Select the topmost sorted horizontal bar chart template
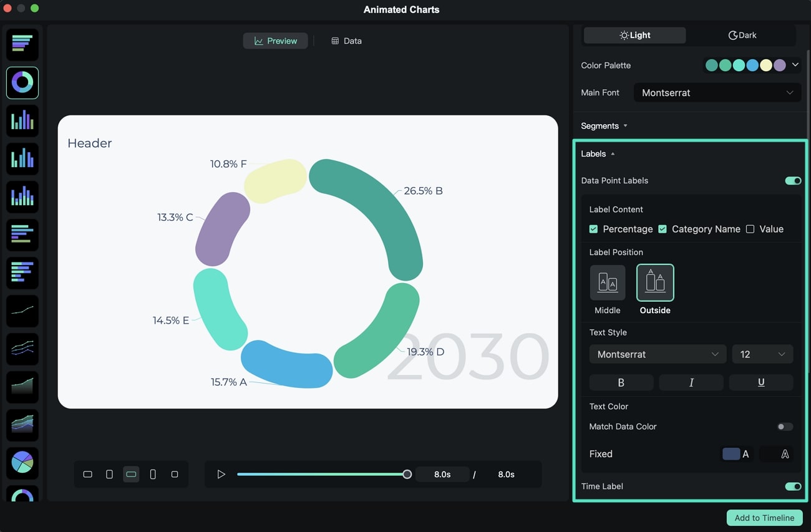 [22, 44]
